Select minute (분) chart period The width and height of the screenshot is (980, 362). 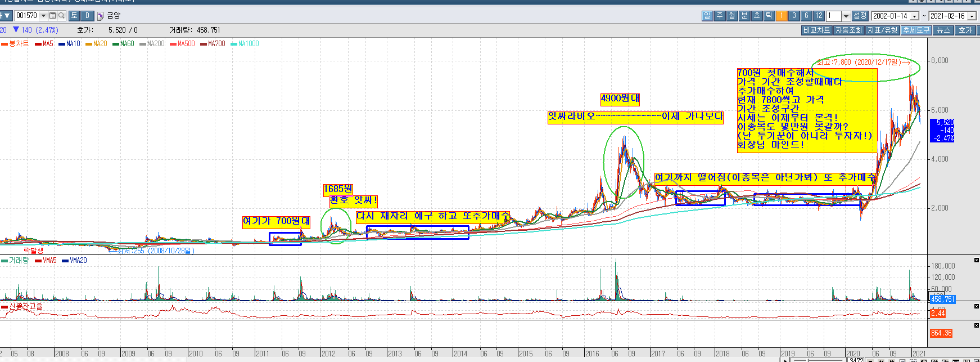[744, 16]
